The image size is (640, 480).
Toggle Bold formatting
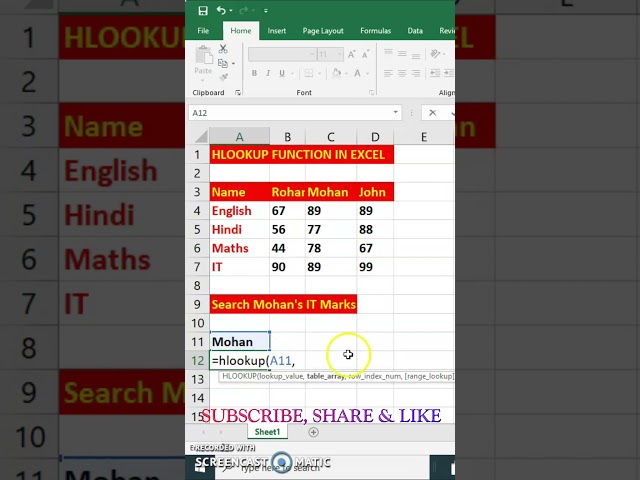coord(254,73)
